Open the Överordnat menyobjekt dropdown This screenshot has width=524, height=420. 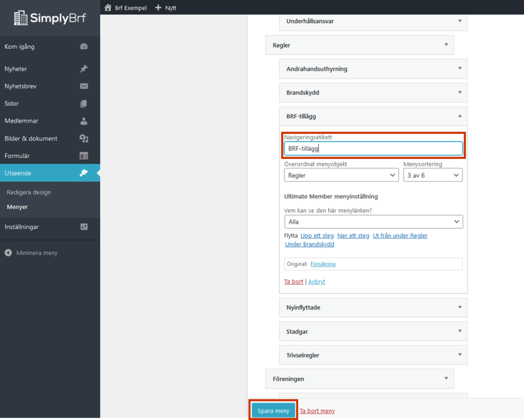[x=341, y=175]
